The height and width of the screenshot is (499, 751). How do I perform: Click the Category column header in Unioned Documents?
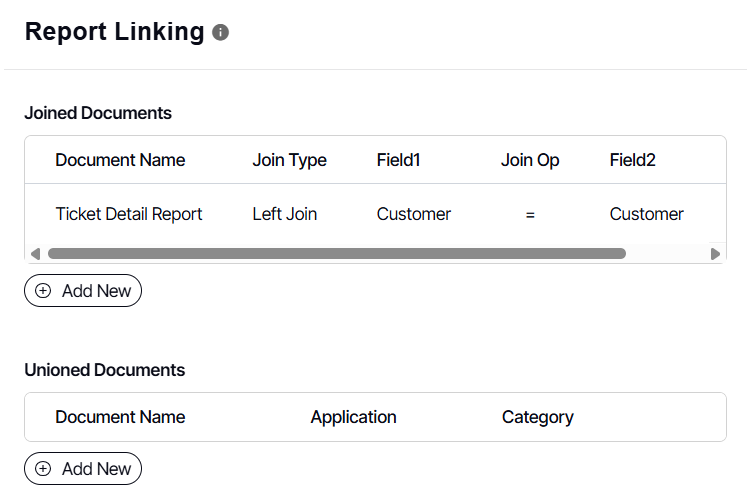pos(538,417)
